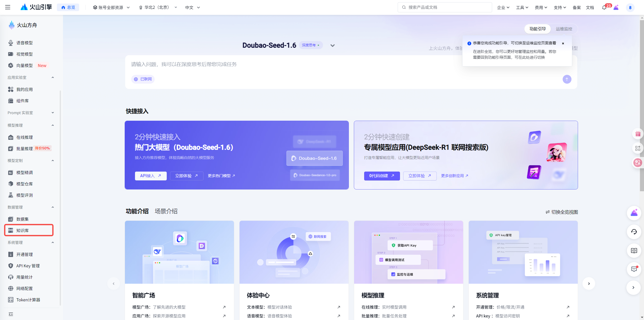Collapse the 应用实验室 section
The height and width of the screenshot is (320, 644).
point(53,77)
